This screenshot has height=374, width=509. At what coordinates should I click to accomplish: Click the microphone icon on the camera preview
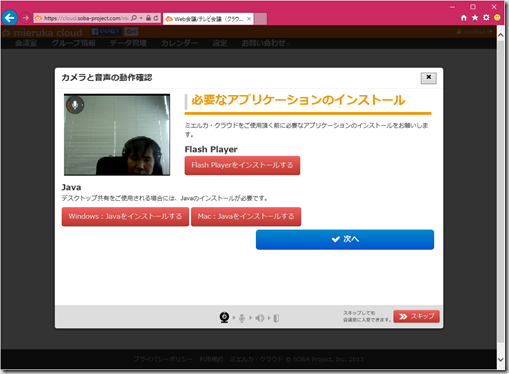point(75,105)
